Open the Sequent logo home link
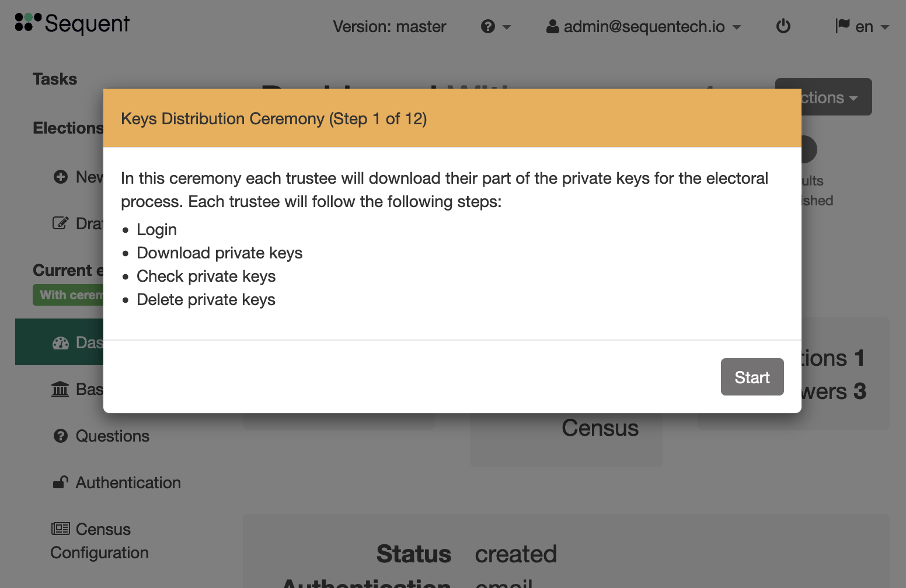The image size is (906, 588). coord(72,23)
